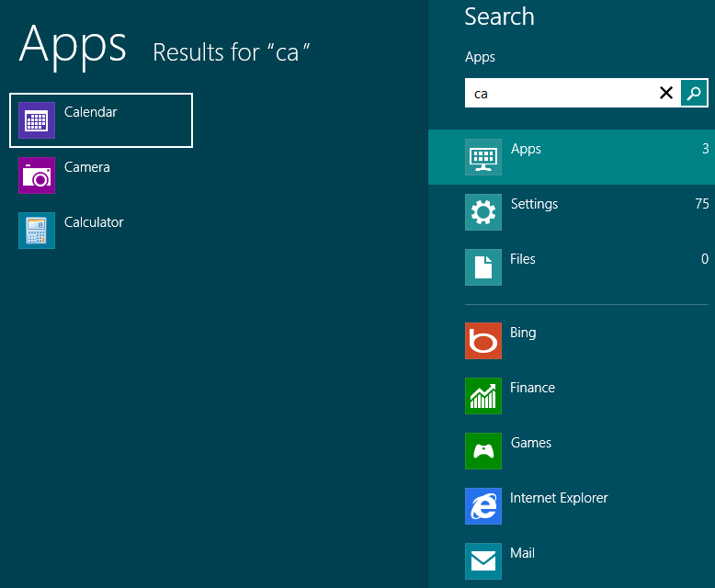Click the Apps search category icon
The width and height of the screenshot is (715, 588).
pyautogui.click(x=483, y=157)
